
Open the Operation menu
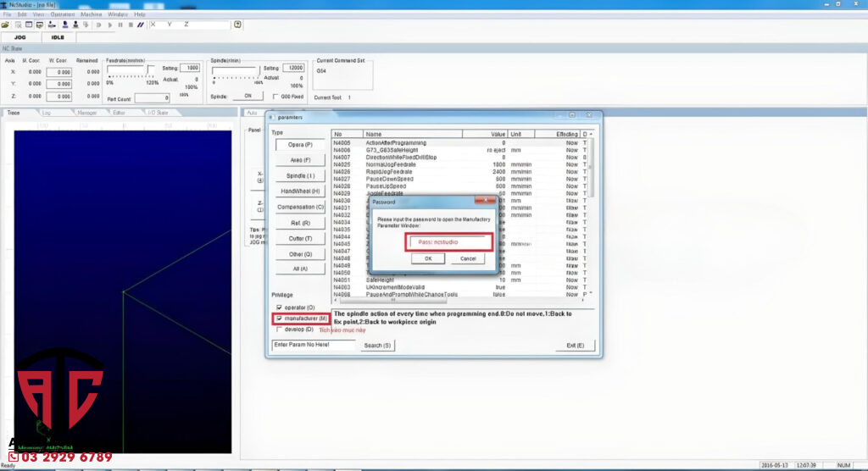click(62, 14)
